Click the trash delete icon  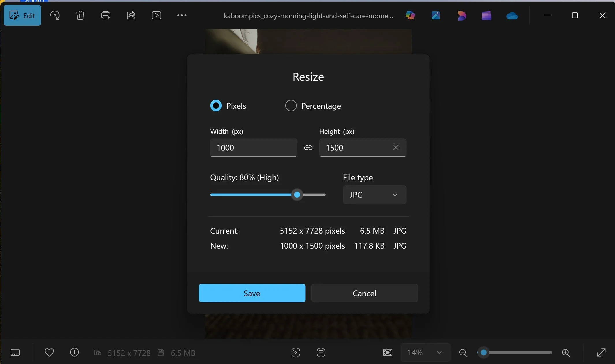[80, 15]
